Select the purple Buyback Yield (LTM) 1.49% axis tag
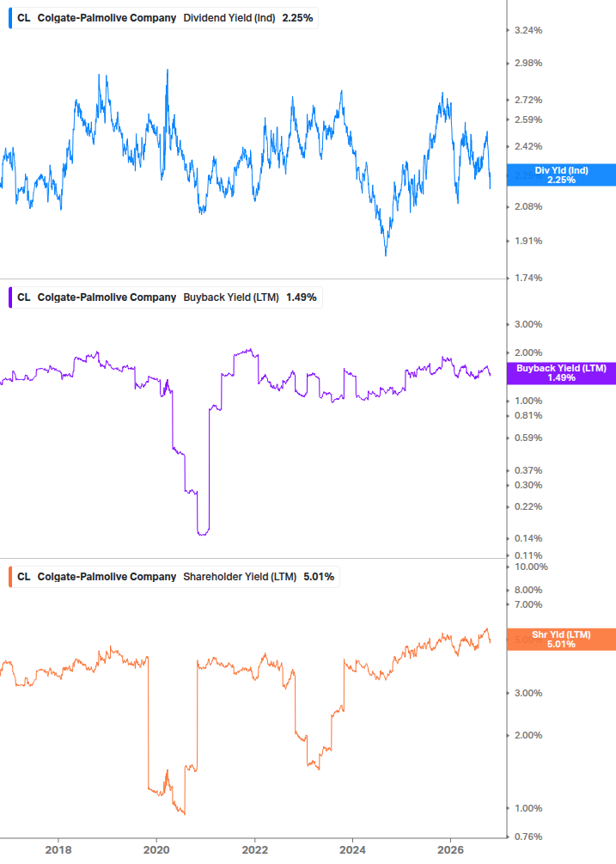Screen dimensions: 616x864 pyautogui.click(x=561, y=373)
